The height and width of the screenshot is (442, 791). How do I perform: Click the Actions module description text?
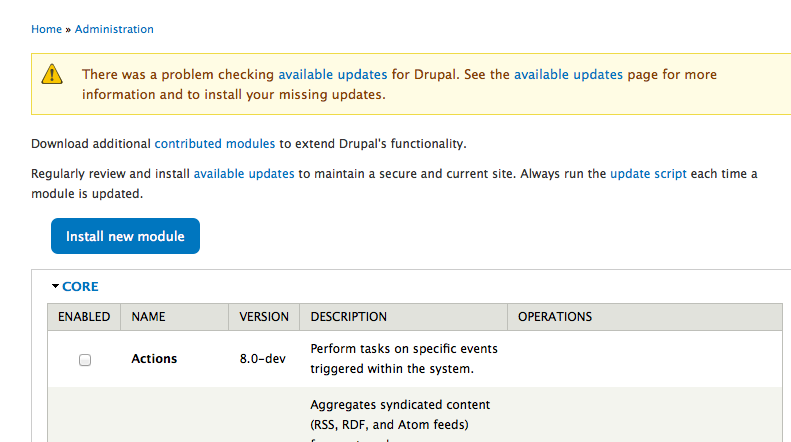[x=404, y=359]
